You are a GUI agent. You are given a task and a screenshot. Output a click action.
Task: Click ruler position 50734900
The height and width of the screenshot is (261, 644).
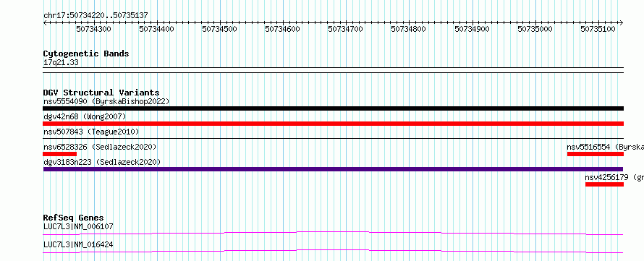[472, 29]
